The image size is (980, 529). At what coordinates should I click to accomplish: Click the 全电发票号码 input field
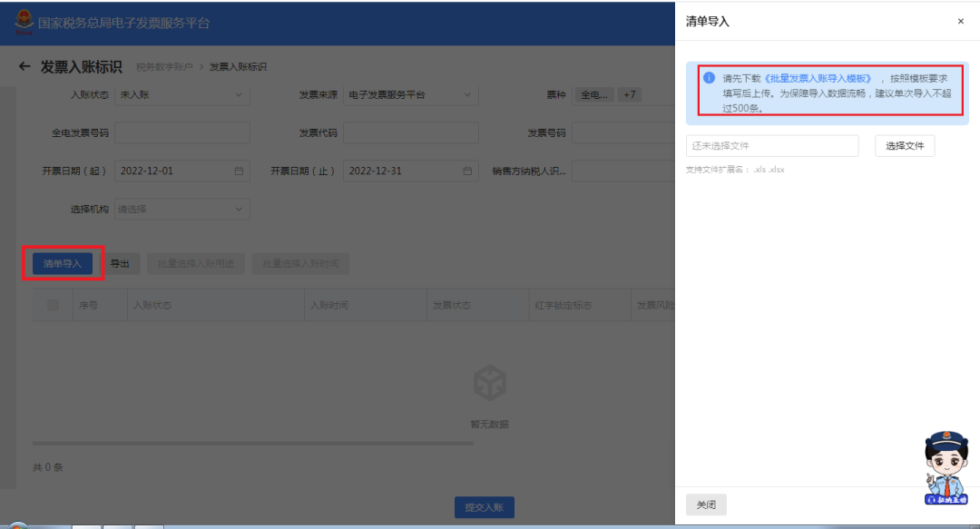181,132
